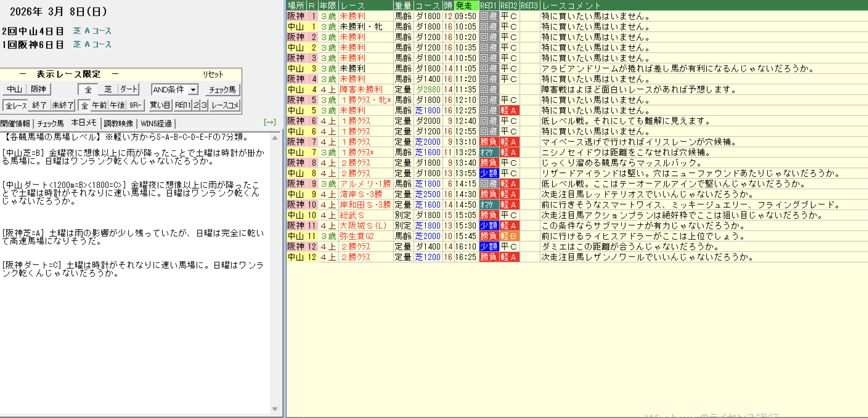Click memo scrollbar up arrow
The width and height of the screenshot is (868, 418).
[275, 138]
